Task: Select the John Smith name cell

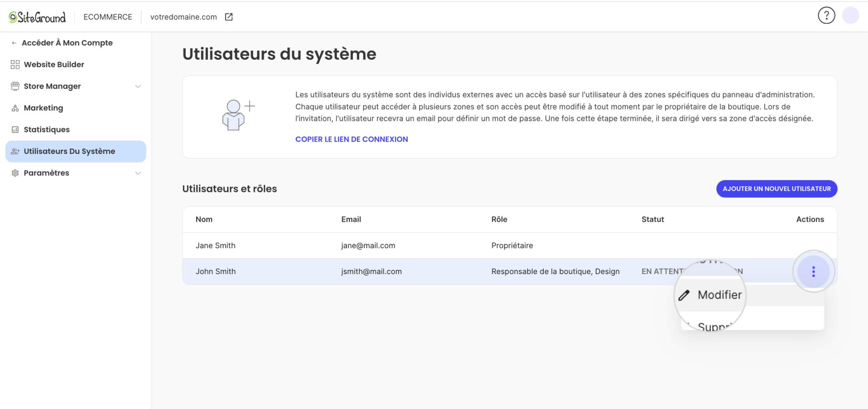Action: point(216,271)
